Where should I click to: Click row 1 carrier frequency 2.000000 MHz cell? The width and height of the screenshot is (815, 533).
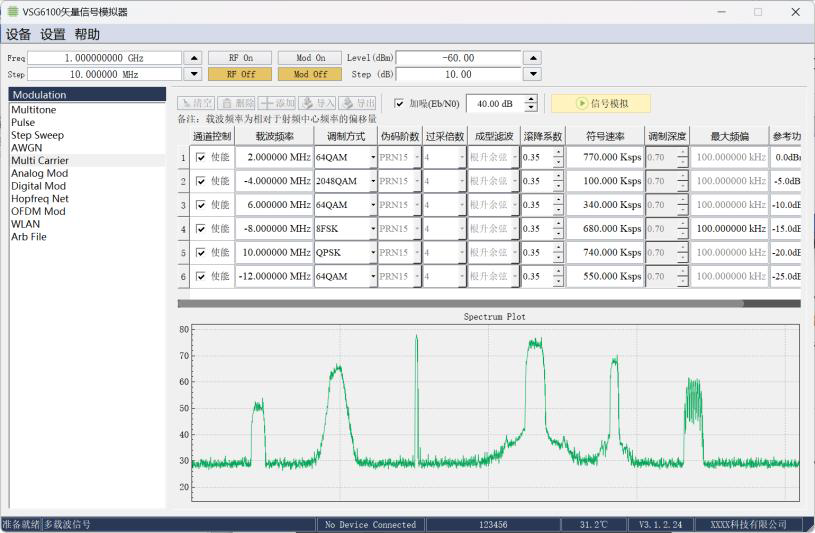pyautogui.click(x=274, y=157)
